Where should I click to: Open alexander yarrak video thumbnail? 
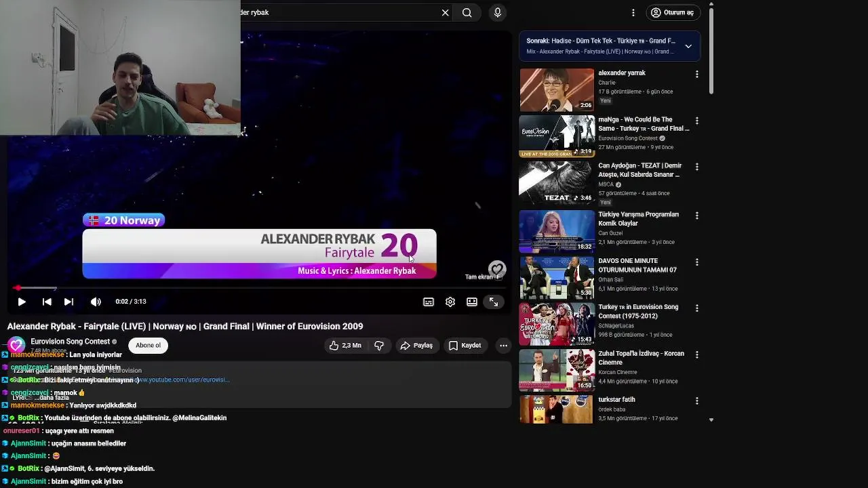pyautogui.click(x=557, y=89)
